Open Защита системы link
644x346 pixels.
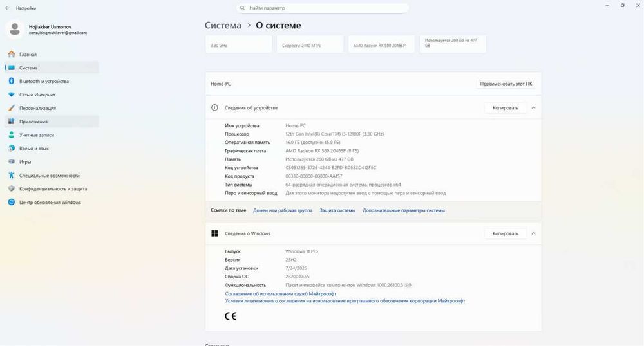point(337,210)
